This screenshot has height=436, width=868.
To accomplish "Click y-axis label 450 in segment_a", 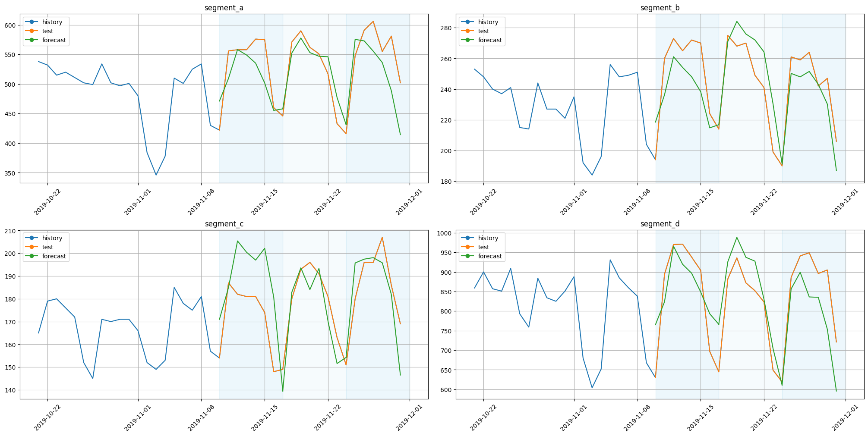I will [x=11, y=114].
